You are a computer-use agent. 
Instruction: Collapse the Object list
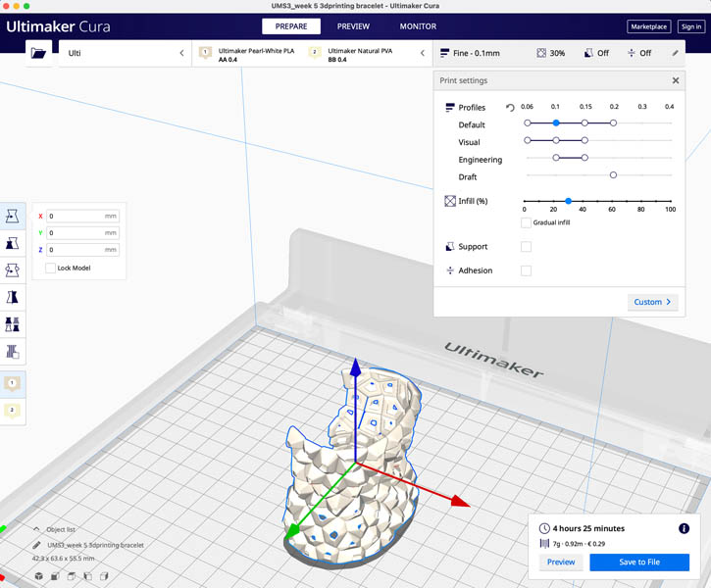pyautogui.click(x=36, y=529)
